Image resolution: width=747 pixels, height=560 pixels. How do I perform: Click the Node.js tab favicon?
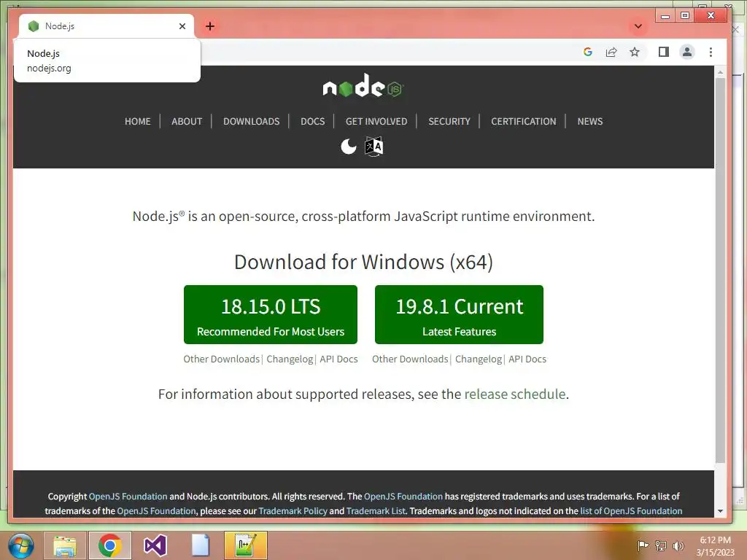pyautogui.click(x=34, y=26)
